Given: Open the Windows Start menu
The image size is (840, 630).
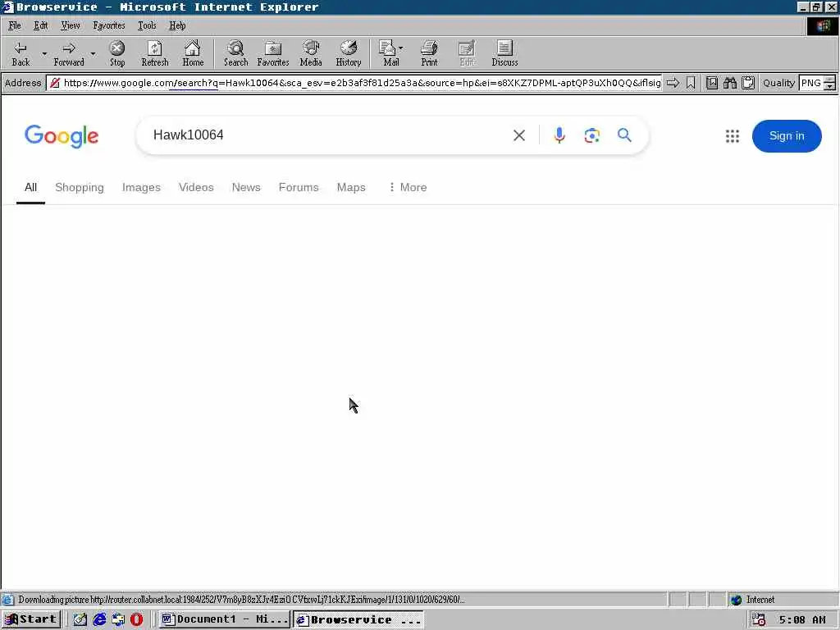Looking at the screenshot, I should coord(31,620).
